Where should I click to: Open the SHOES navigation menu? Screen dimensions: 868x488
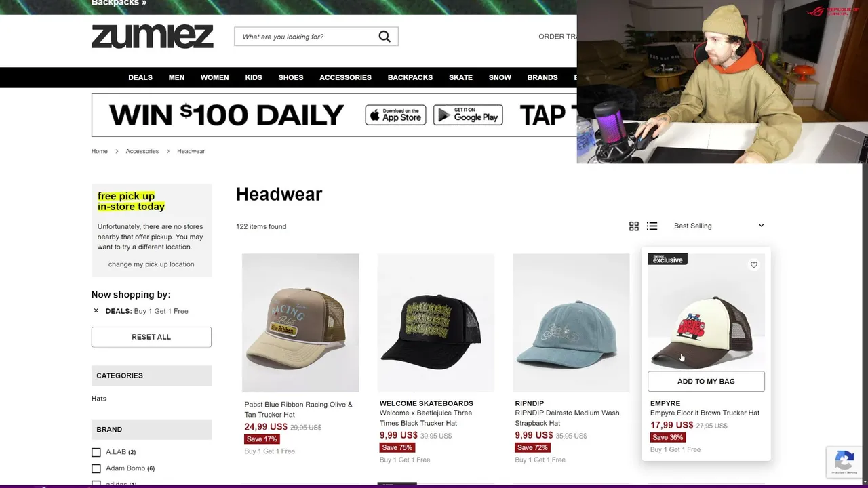pos(291,77)
